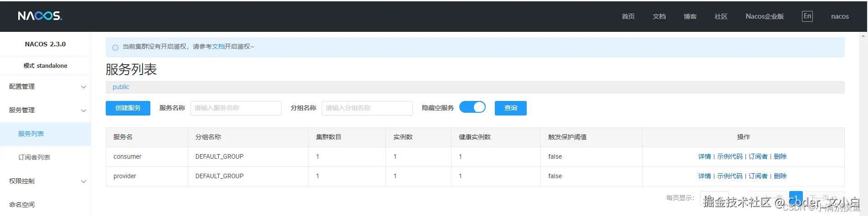Click the 创建服务 button
This screenshot has height=216, width=868.
[x=128, y=108]
